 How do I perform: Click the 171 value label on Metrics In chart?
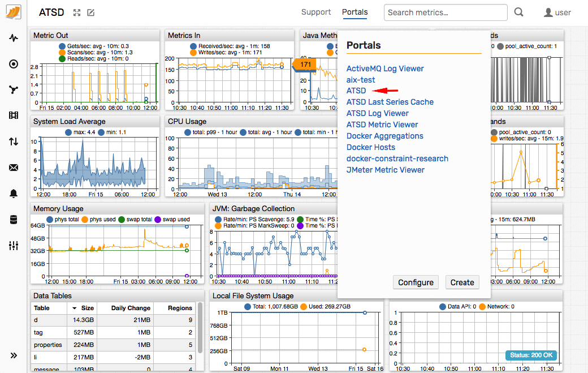click(x=305, y=64)
